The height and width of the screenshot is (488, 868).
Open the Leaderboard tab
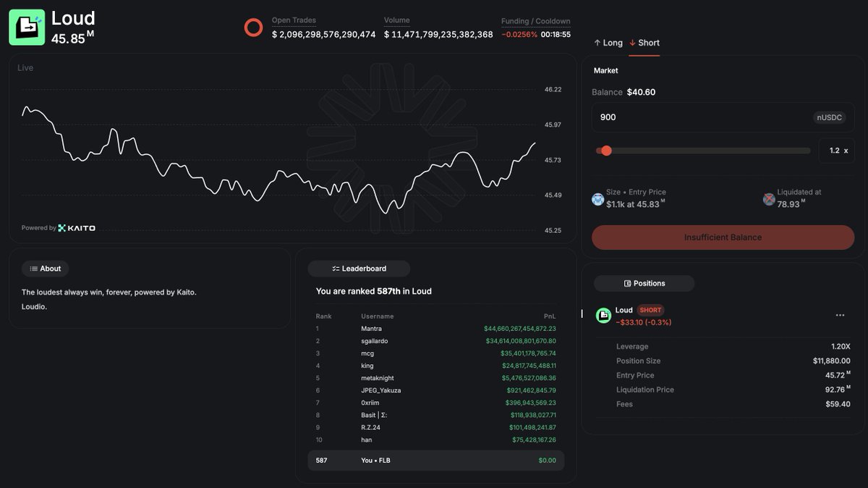pos(359,269)
